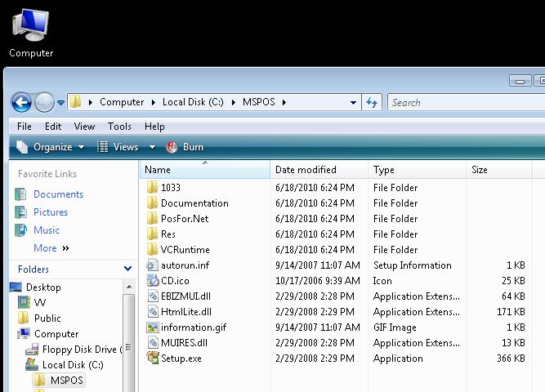Open the File menu

tap(25, 127)
